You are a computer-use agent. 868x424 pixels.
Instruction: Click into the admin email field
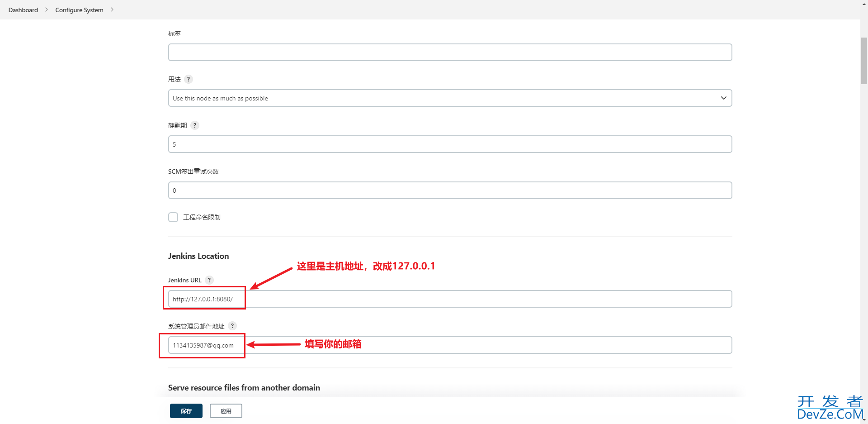[x=450, y=345]
